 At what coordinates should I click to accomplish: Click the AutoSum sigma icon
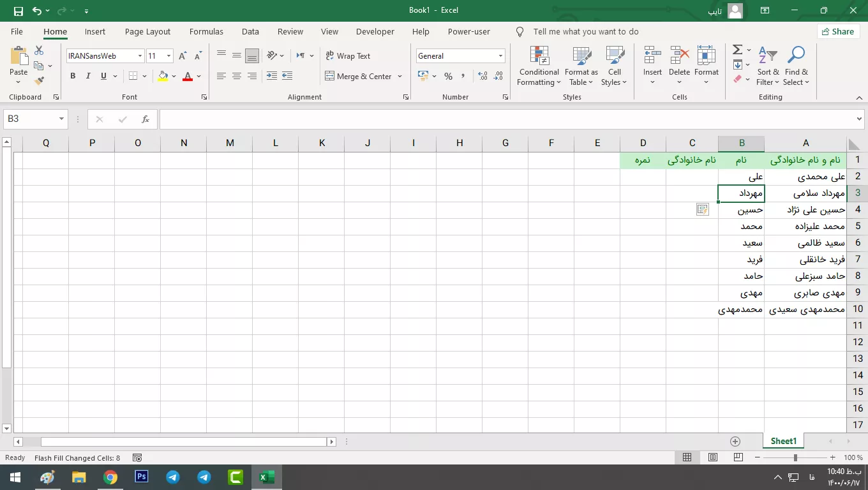click(x=737, y=50)
